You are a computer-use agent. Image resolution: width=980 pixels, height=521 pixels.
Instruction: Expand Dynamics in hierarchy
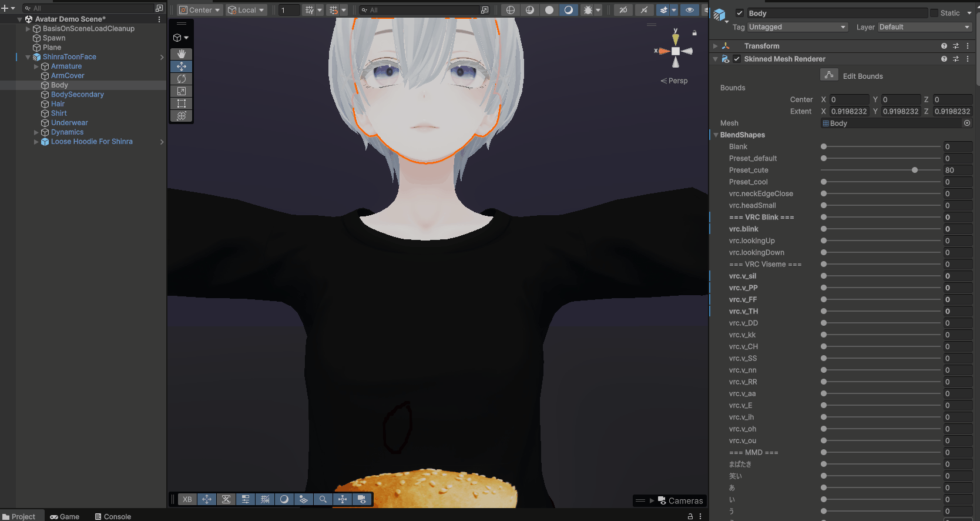36,132
